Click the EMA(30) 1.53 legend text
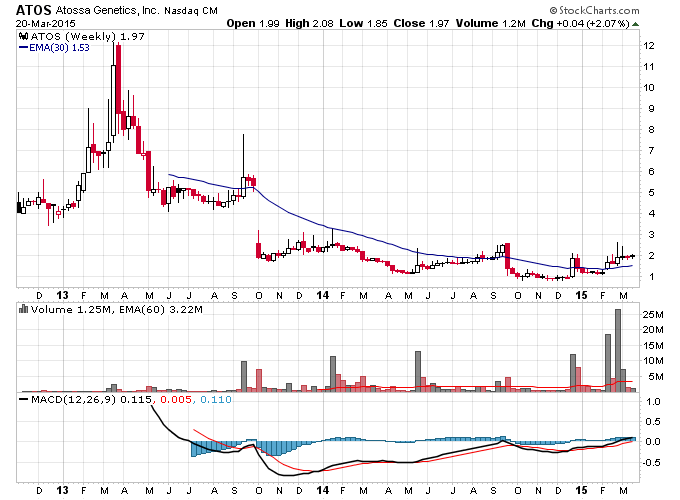The image size is (680, 500). pyautogui.click(x=59, y=48)
